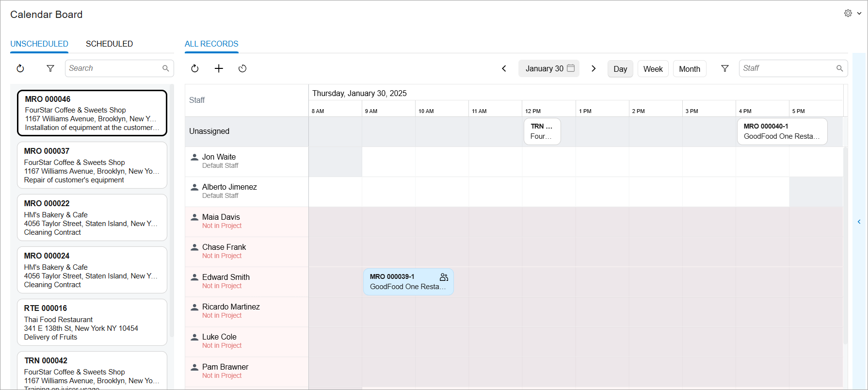
Task: Switch to the Scheduled tab
Action: (109, 44)
